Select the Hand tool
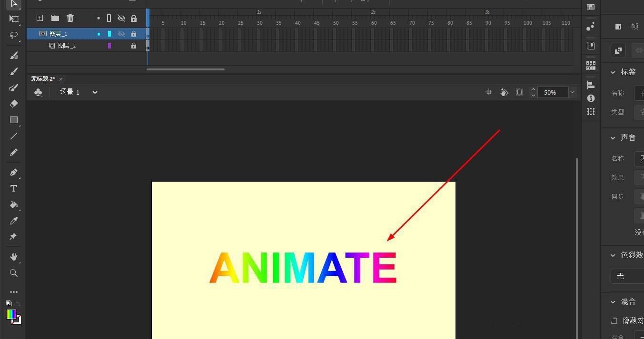 14,257
